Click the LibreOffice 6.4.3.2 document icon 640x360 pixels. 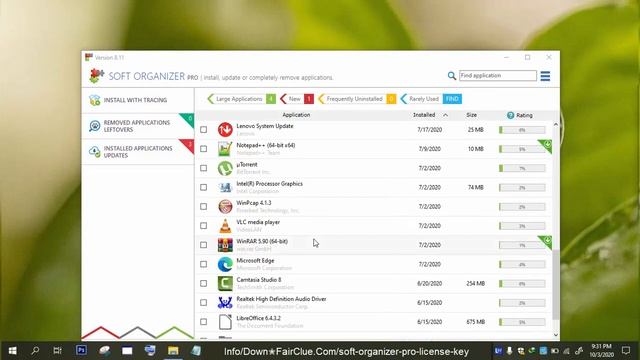pos(225,322)
